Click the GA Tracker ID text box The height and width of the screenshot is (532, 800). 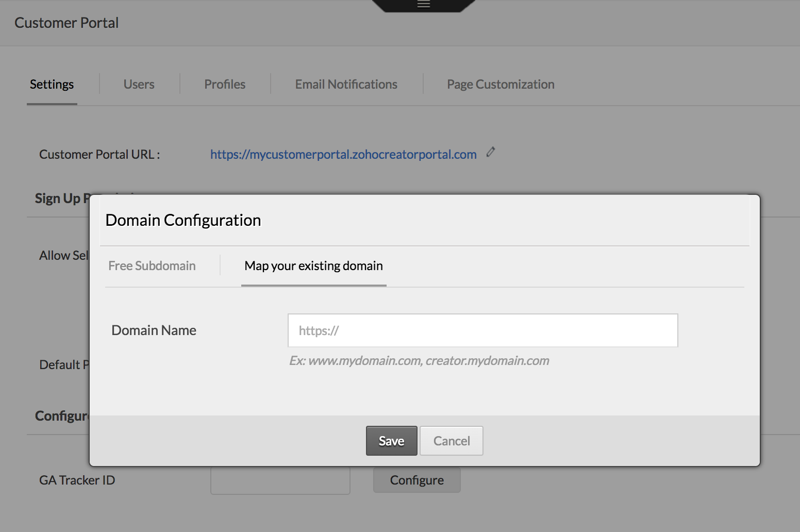280,481
